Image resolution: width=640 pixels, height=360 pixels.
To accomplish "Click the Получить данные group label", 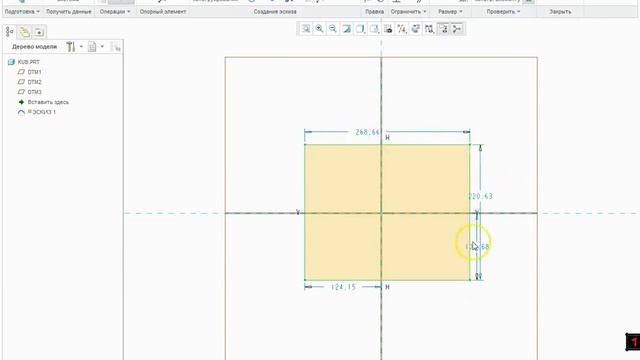I will click(x=69, y=12).
